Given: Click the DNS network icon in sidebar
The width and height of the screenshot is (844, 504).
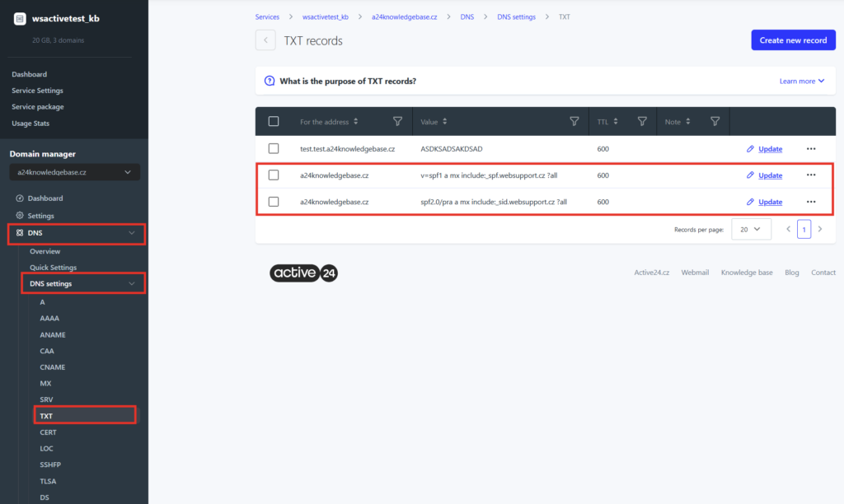Looking at the screenshot, I should coord(20,233).
